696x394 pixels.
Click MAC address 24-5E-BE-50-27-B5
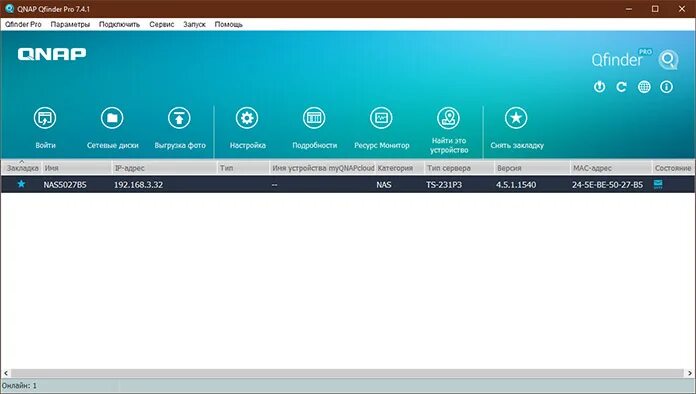point(607,185)
